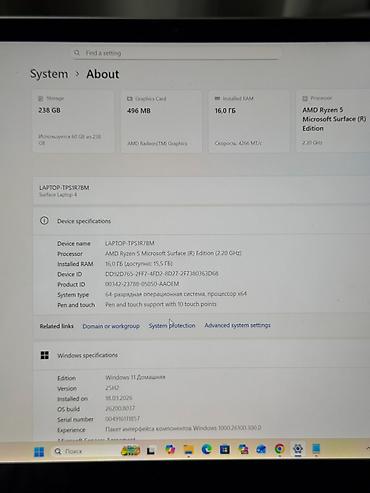Select the Processor AMD Ryzen 5 card
This screenshot has width=370, height=493.
333,121
